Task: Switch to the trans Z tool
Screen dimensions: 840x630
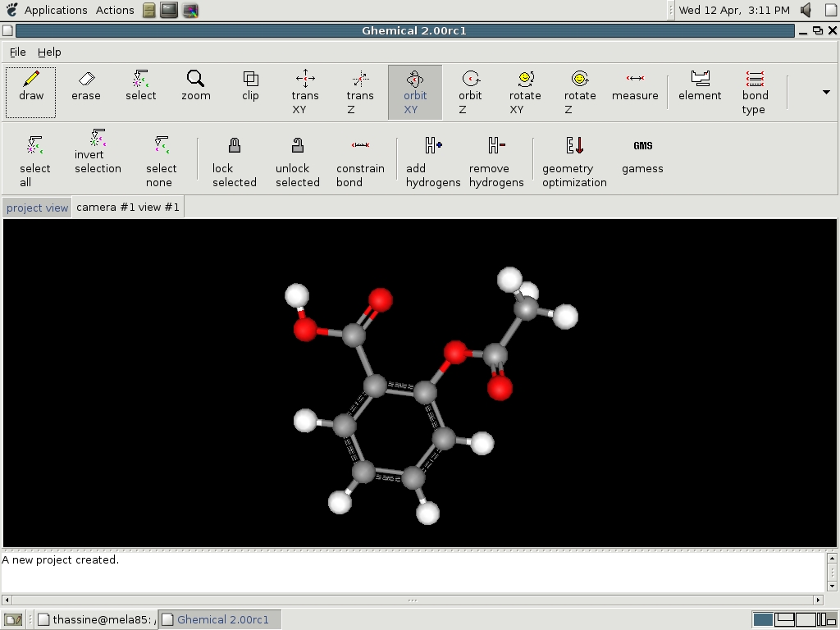Action: click(x=360, y=92)
